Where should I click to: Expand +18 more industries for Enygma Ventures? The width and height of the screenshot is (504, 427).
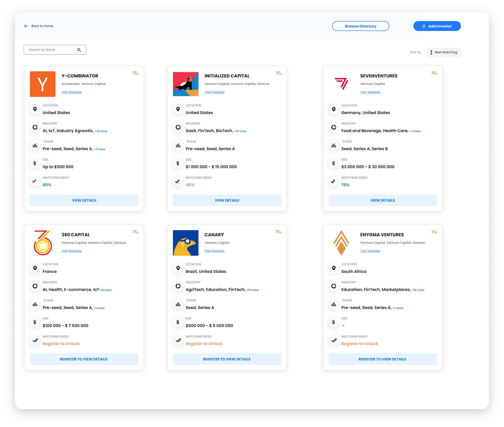click(x=418, y=290)
